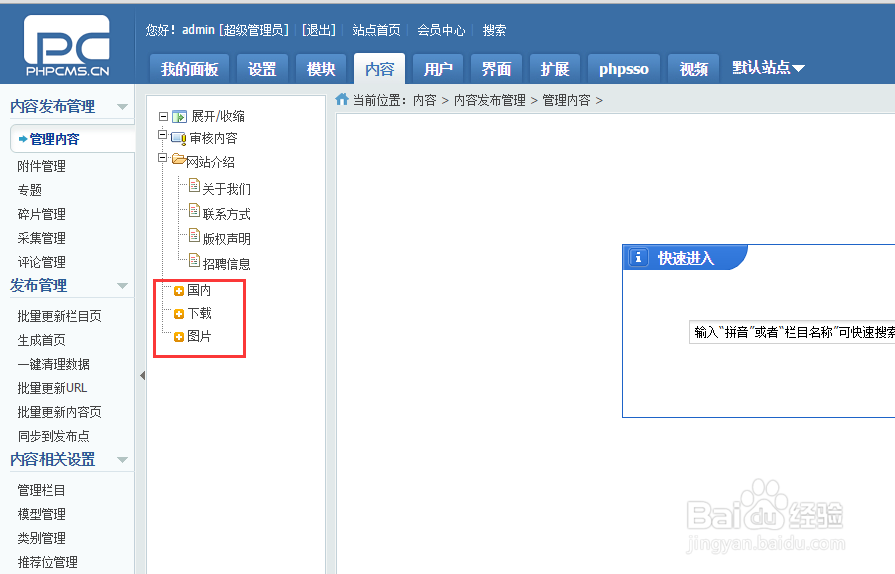Collapse the 内容相关设置 sidebar section
Image resolution: width=895 pixels, height=574 pixels.
click(x=122, y=460)
